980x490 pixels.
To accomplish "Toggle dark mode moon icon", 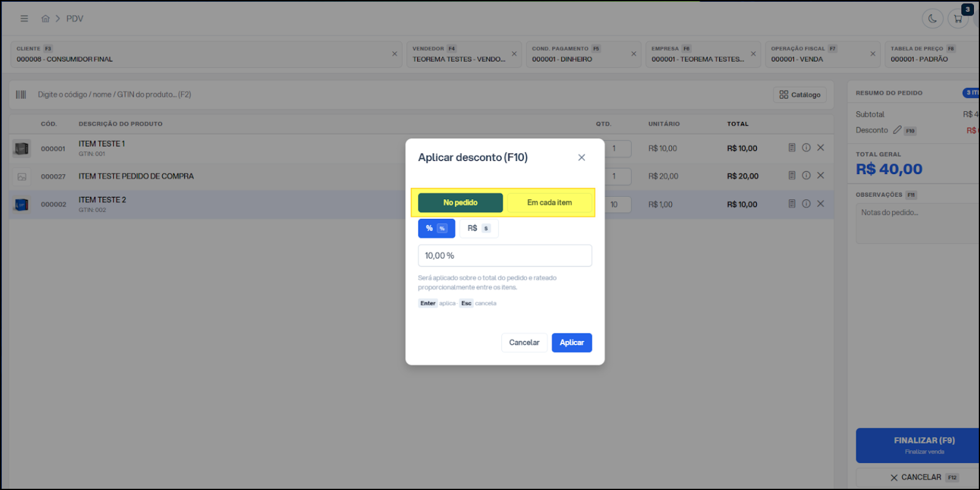I will pyautogui.click(x=932, y=19).
